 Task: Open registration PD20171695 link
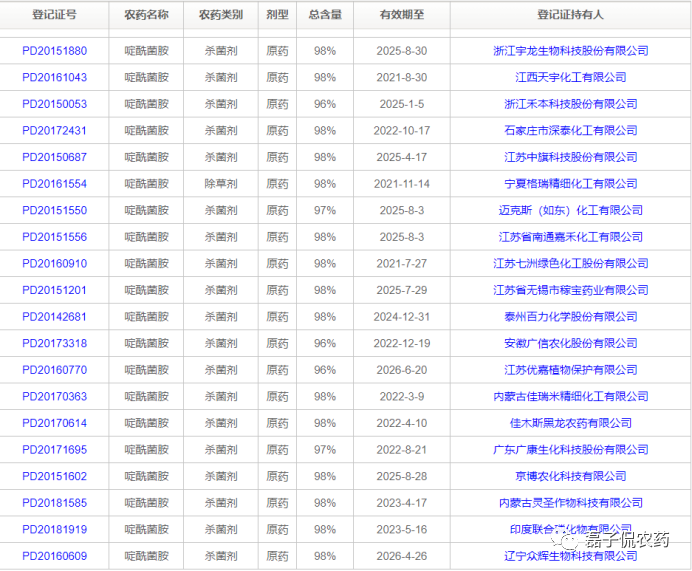pyautogui.click(x=54, y=450)
